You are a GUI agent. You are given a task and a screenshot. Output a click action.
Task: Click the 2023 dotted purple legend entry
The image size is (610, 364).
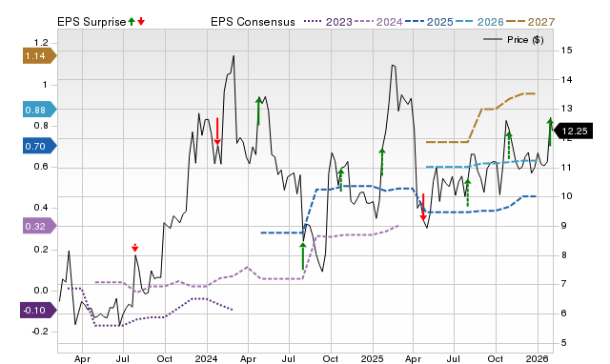[328, 22]
